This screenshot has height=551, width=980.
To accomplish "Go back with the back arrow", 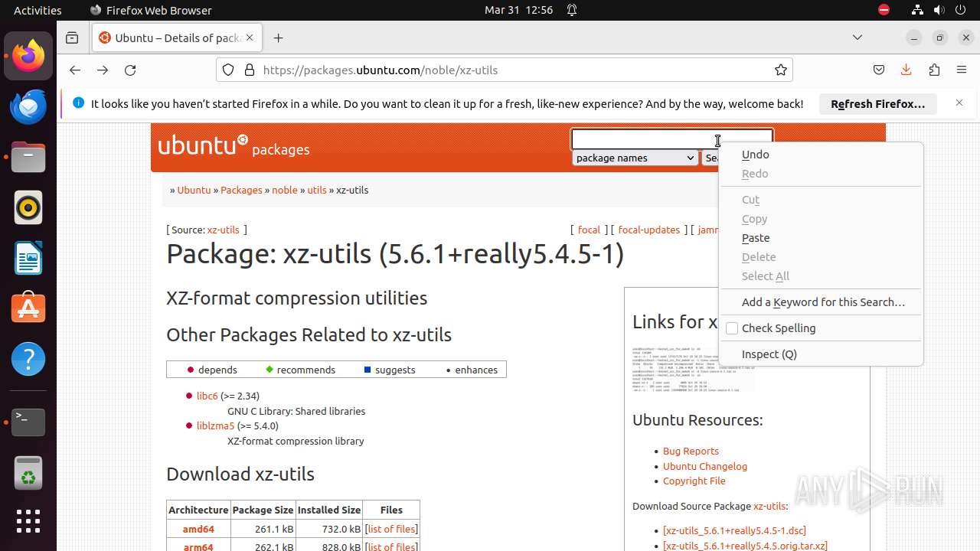I will (74, 70).
